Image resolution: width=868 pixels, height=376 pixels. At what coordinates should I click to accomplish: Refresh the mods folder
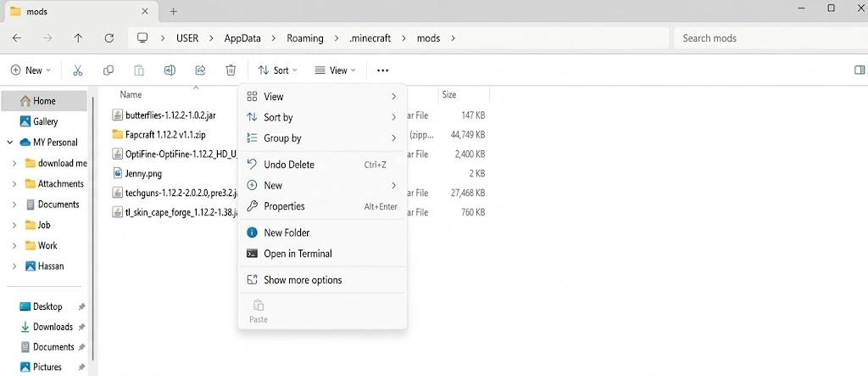pyautogui.click(x=109, y=38)
